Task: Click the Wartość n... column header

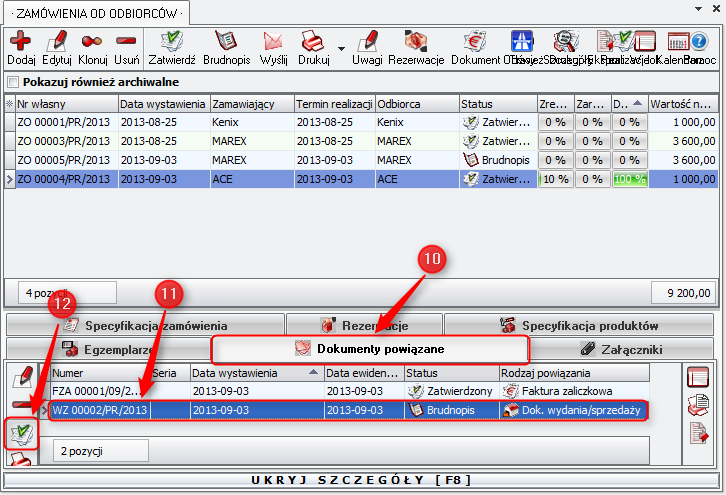Action: point(683,104)
